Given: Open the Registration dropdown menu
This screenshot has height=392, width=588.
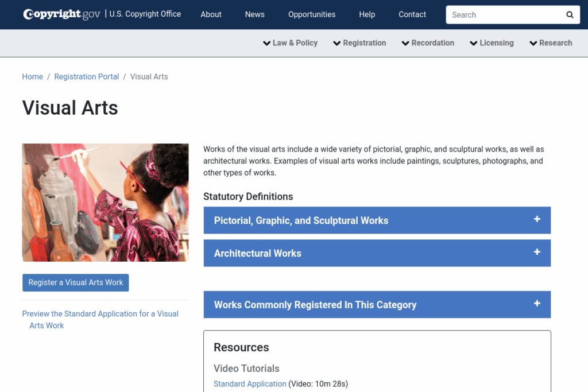Looking at the screenshot, I should click(x=359, y=42).
